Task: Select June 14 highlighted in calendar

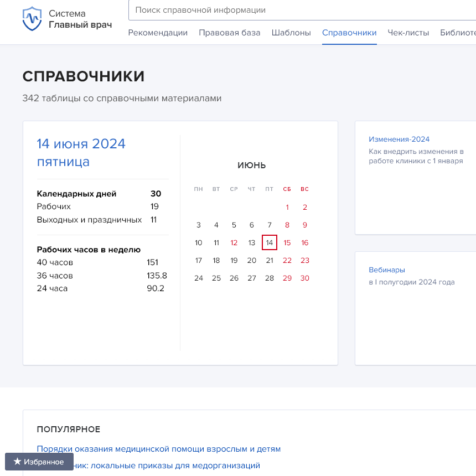Action: (270, 242)
